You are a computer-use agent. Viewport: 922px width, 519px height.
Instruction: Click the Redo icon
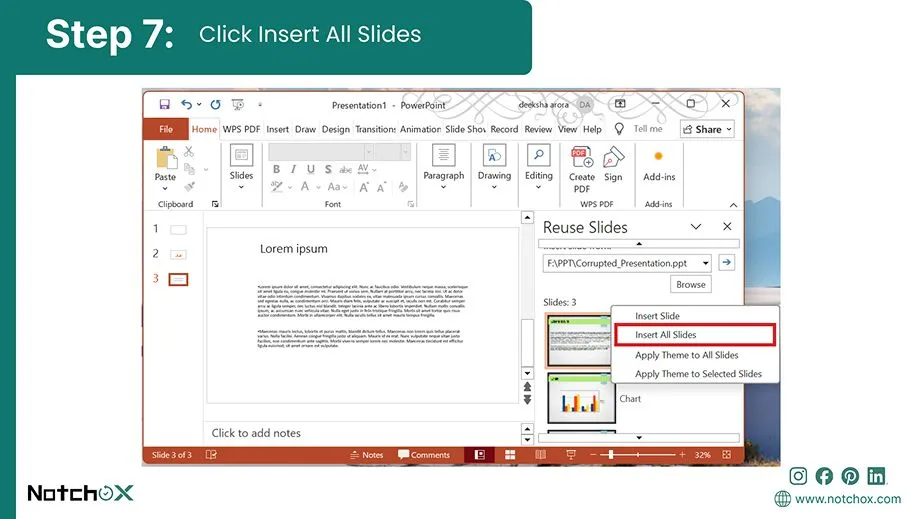[216, 104]
